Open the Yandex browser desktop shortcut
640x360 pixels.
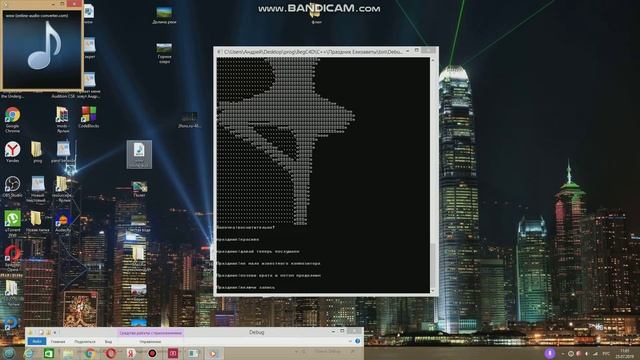click(12, 153)
